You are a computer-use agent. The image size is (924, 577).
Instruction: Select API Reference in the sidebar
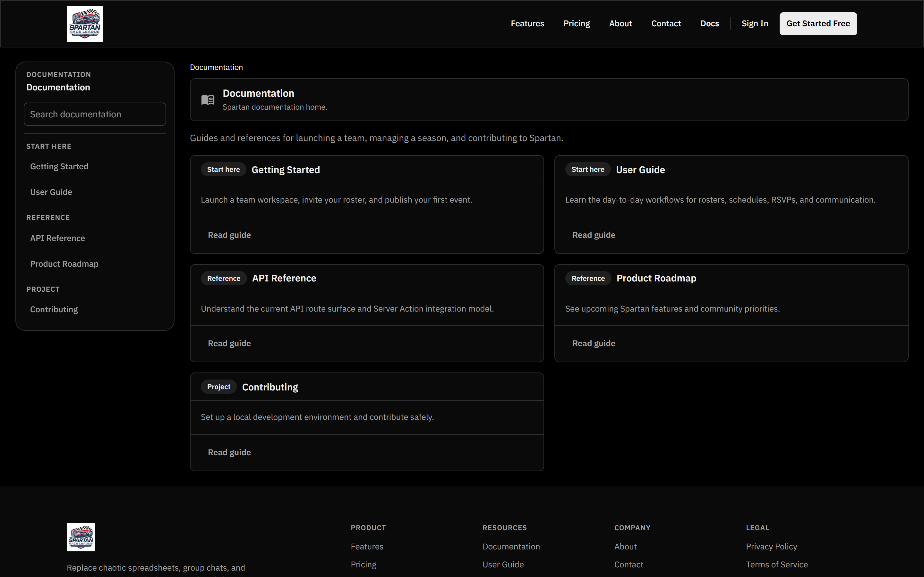coord(58,238)
